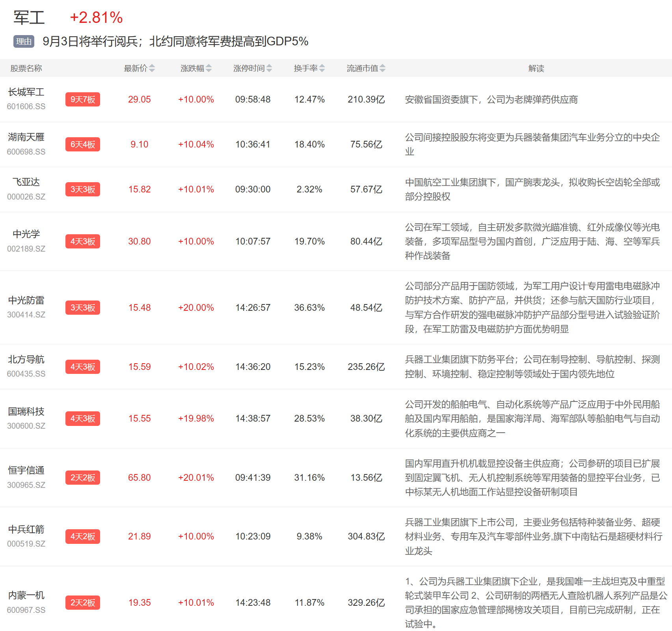Click 长城军工 9天7板 badge
This screenshot has width=672, height=631.
pos(83,99)
